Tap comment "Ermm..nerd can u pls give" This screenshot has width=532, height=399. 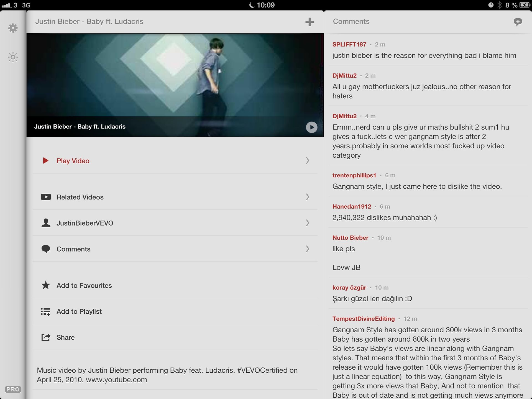click(421, 141)
